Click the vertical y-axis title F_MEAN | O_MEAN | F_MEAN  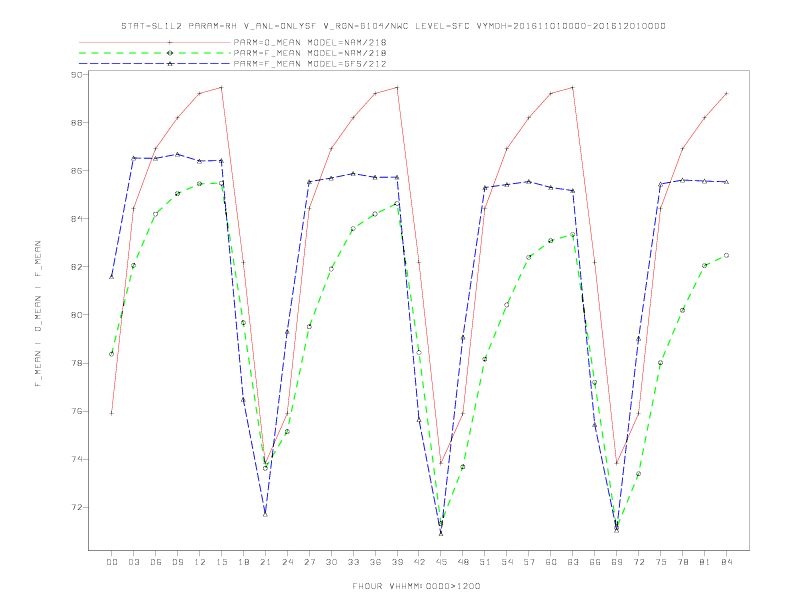[x=38, y=314]
